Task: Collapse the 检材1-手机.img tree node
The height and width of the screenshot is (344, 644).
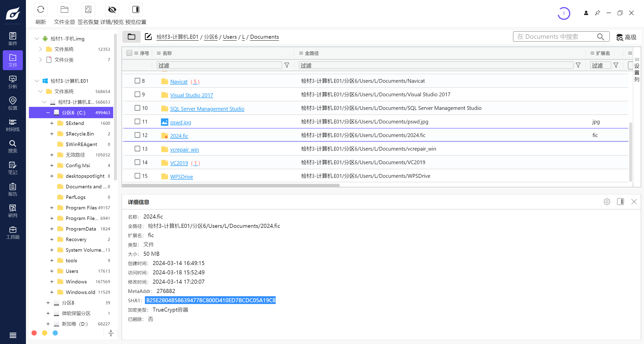Action: coord(37,38)
